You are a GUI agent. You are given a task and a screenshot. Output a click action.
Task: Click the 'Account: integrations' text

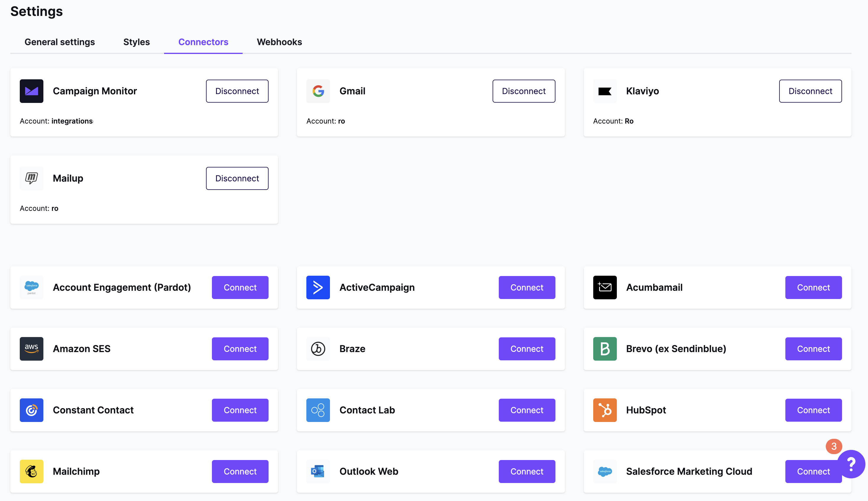click(56, 121)
